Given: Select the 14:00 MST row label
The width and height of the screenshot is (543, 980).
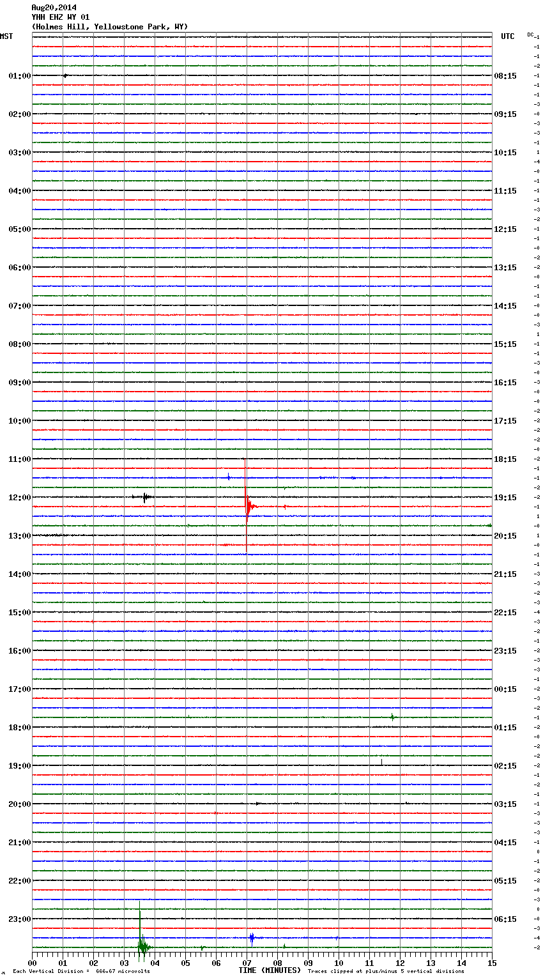Looking at the screenshot, I should (x=19, y=574).
